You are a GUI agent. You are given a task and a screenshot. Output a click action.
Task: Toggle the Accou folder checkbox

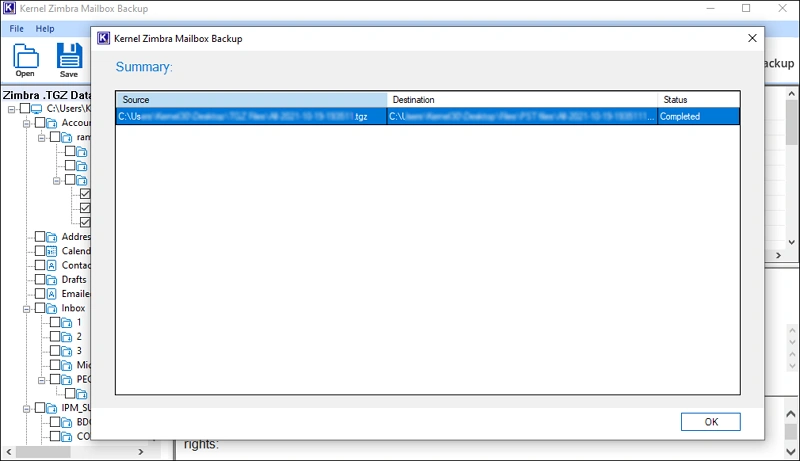point(40,122)
